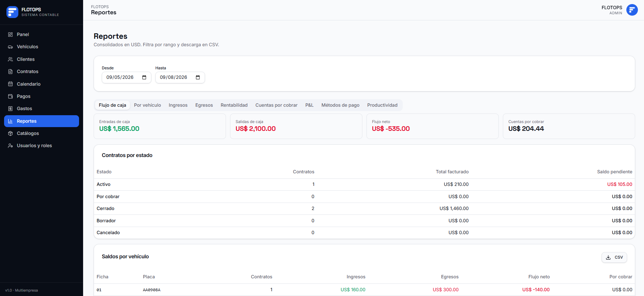
Task: Open the Hasta date picker calendar icon
Action: click(198, 77)
